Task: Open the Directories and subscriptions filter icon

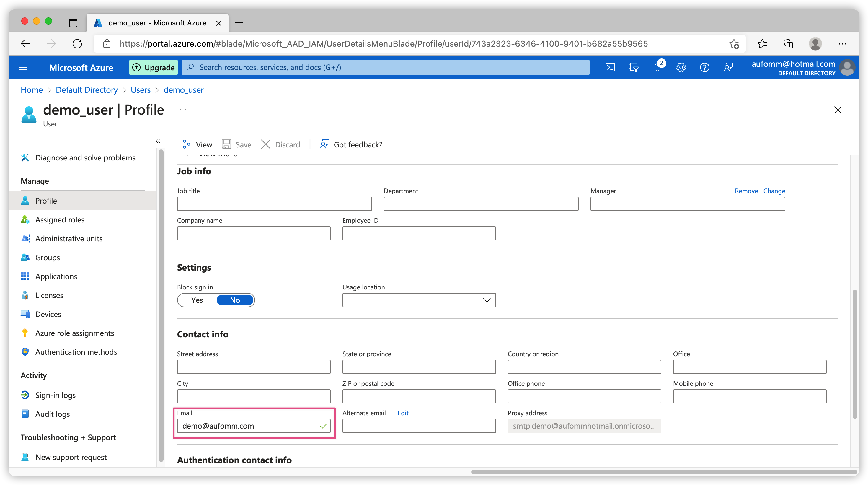Action: 634,67
